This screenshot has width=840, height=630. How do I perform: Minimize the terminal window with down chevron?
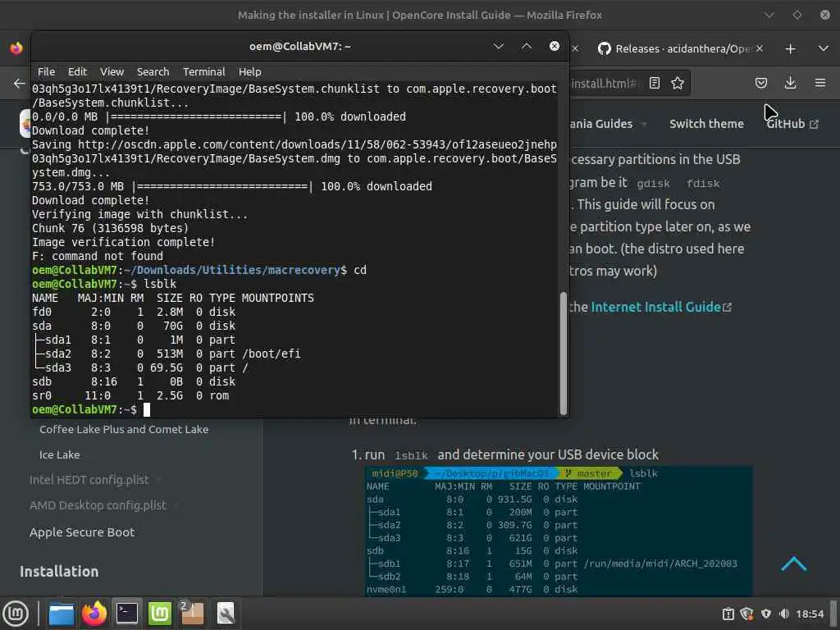click(x=498, y=47)
